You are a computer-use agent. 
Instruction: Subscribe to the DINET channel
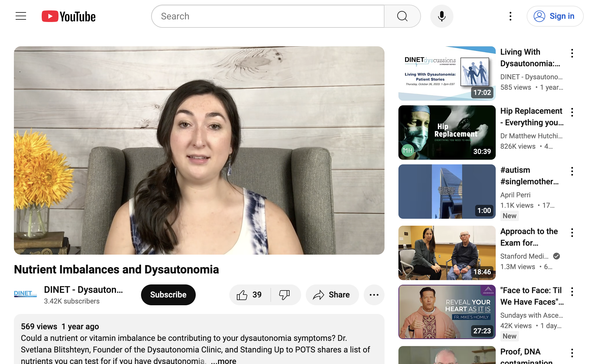168,295
